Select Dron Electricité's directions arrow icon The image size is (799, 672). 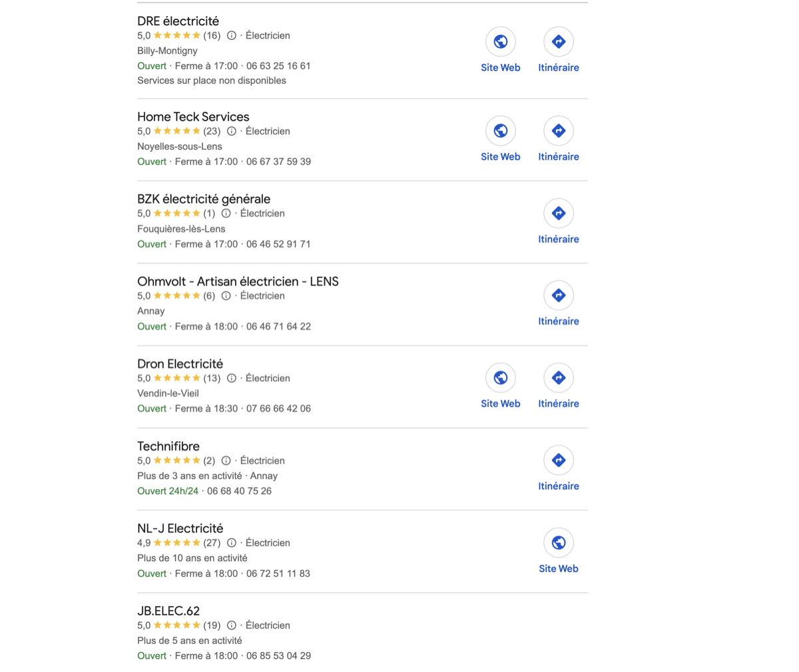[559, 377]
